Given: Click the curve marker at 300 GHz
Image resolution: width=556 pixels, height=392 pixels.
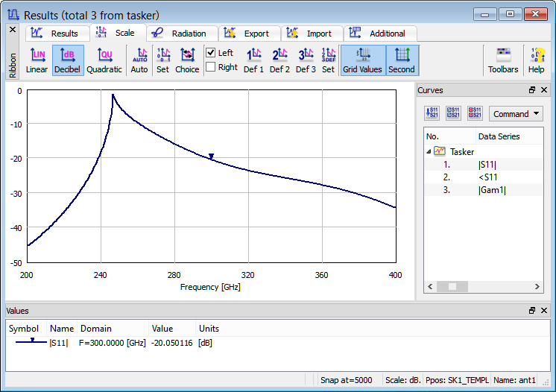Looking at the screenshot, I should coord(212,157).
